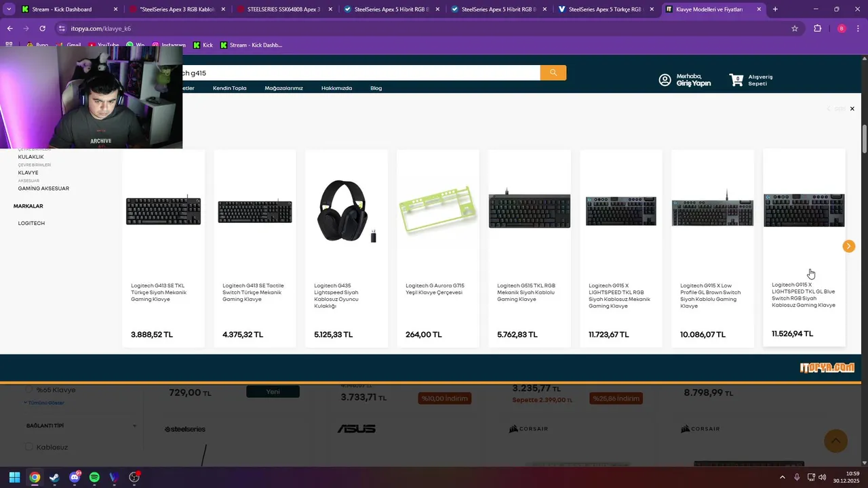Open the Chrome profile avatar
Screen dimensions: 868x488
coord(842,28)
